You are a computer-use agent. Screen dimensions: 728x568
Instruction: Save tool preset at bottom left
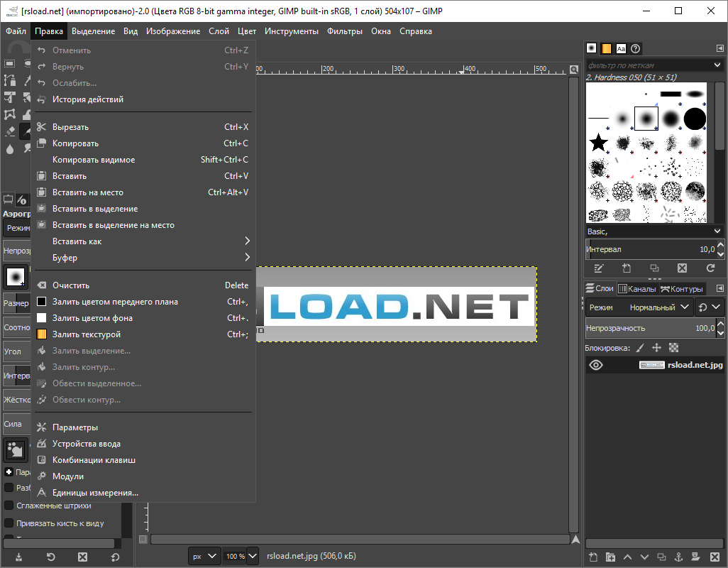click(18, 557)
